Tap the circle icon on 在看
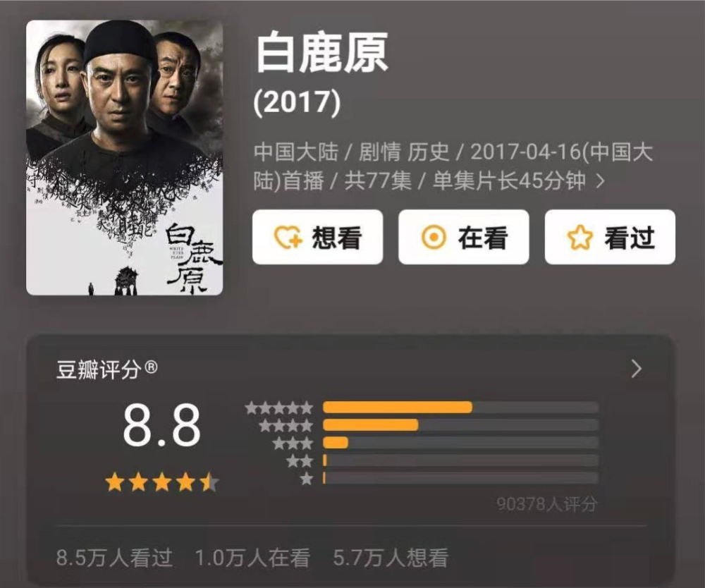The image size is (705, 588). pyautogui.click(x=434, y=237)
